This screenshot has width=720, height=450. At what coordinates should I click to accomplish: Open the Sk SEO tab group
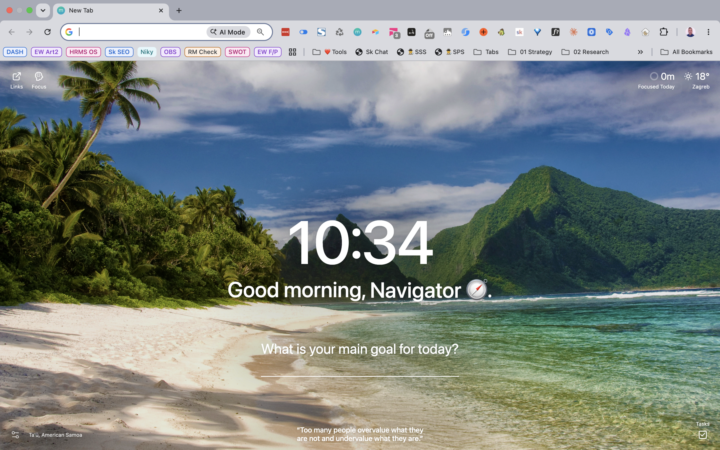click(119, 52)
